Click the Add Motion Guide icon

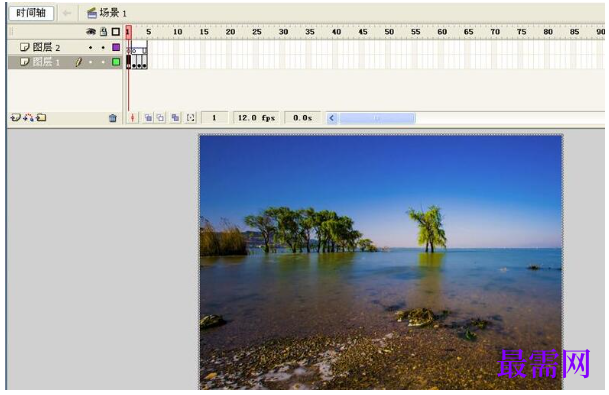[x=28, y=117]
